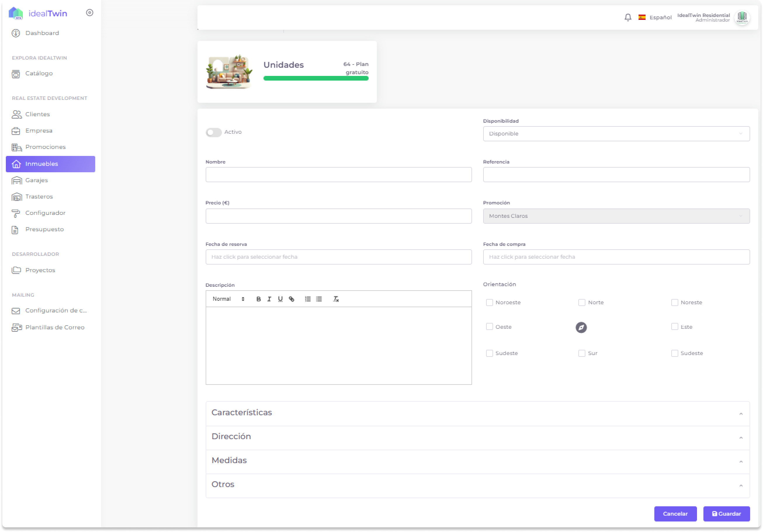This screenshot has width=763, height=532.
Task: Enable the Activo toggle switch
Action: click(x=213, y=132)
